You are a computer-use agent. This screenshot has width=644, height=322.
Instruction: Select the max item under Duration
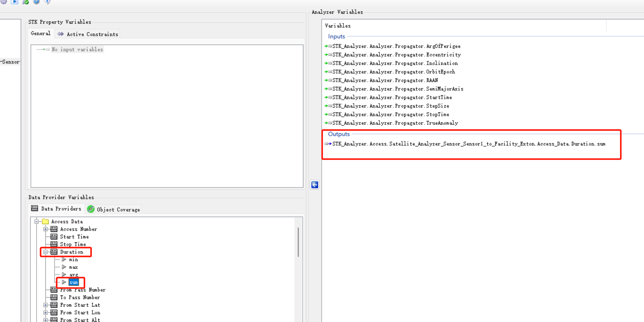pyautogui.click(x=73, y=267)
